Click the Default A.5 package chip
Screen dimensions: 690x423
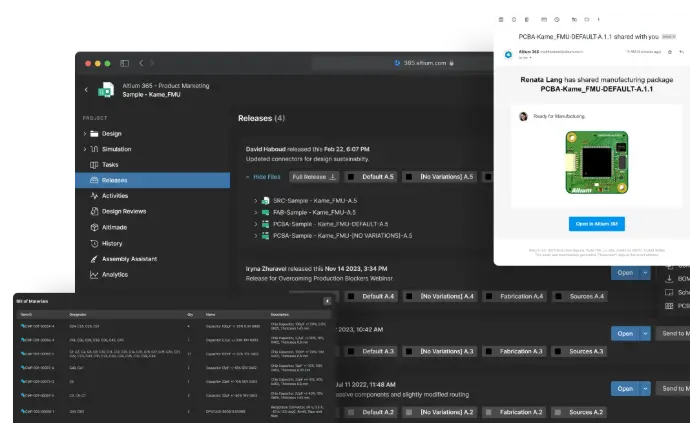(x=371, y=177)
